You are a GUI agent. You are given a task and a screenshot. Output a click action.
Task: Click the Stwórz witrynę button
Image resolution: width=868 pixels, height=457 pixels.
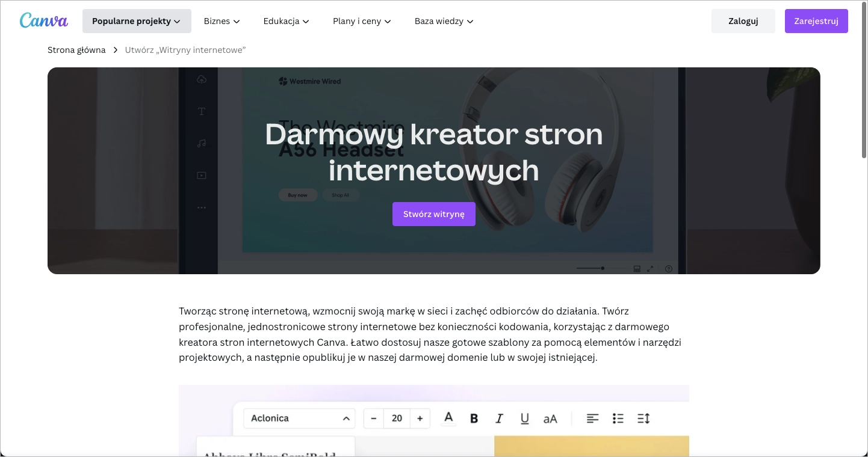433,213
